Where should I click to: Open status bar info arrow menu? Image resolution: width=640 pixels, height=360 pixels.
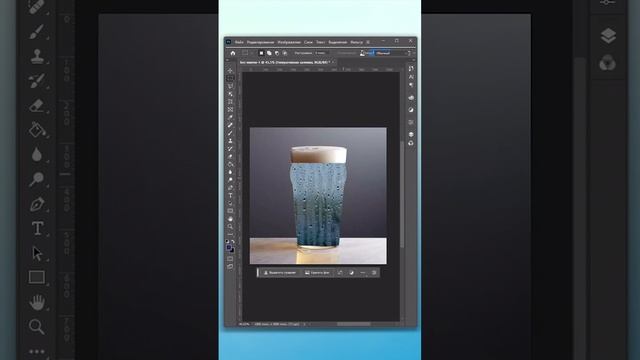tap(304, 324)
